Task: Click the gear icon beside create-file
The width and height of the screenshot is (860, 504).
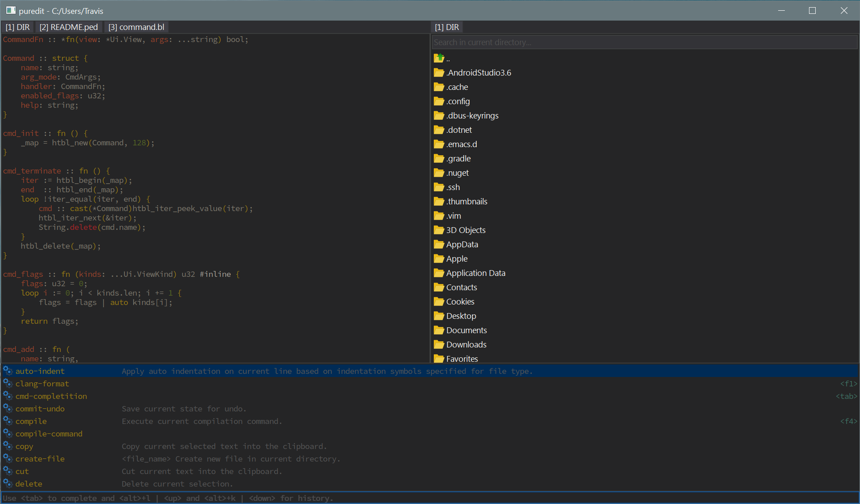Action: click(x=8, y=458)
